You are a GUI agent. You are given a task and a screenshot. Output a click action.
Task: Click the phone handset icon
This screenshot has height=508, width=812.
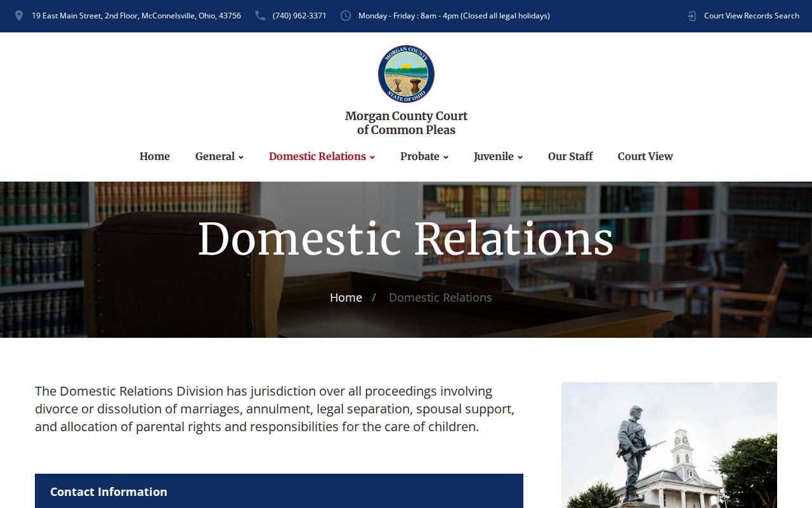click(x=260, y=16)
